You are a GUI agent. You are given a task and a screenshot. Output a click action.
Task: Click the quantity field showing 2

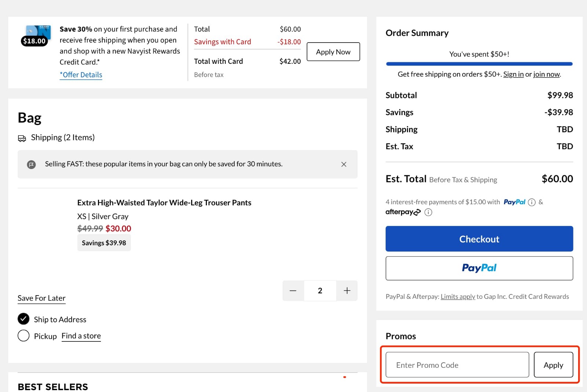[x=320, y=290]
